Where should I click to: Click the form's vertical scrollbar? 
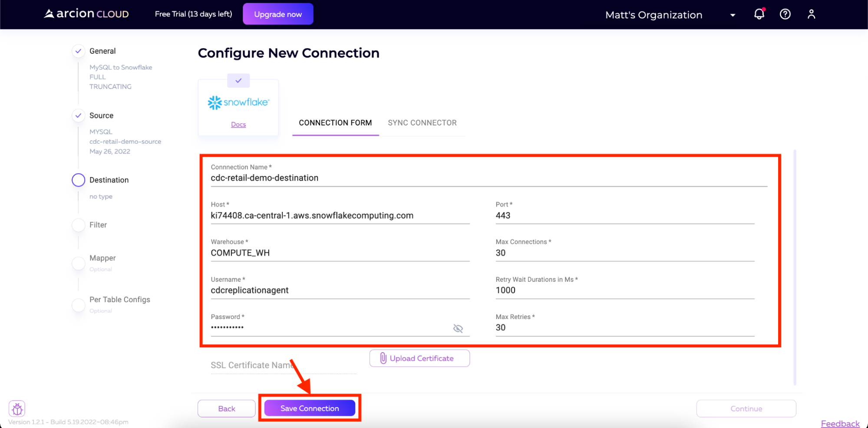(x=795, y=267)
